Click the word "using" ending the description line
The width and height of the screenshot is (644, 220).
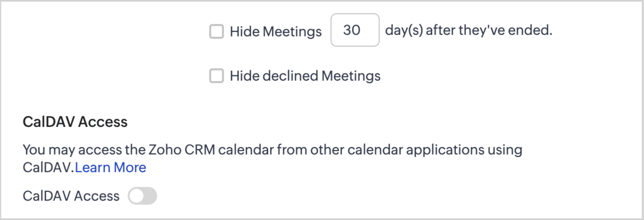click(x=505, y=150)
